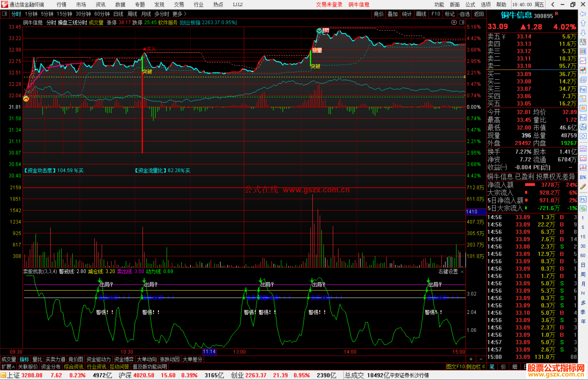Open the f(x) formula manager icon
The height and width of the screenshot is (380, 588).
pyautogui.click(x=583, y=127)
